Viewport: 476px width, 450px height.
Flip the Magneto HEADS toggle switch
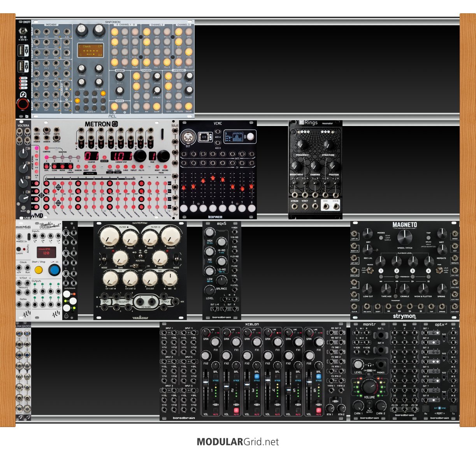pyautogui.click(x=370, y=270)
